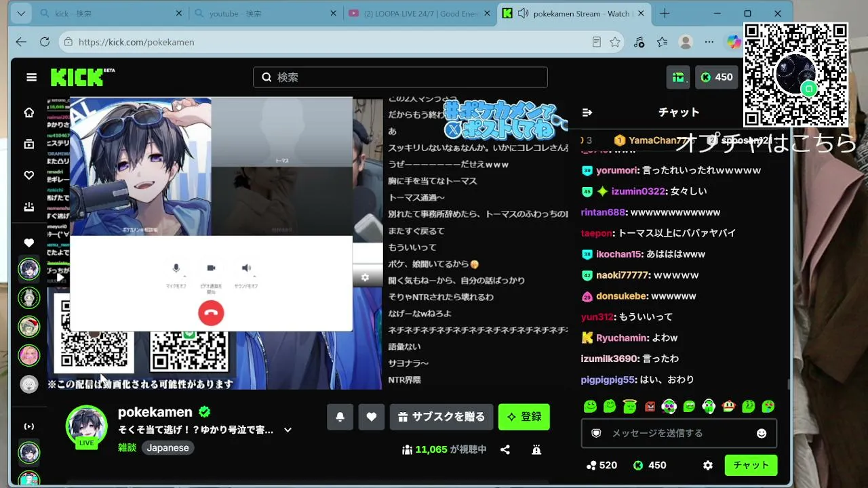Collapse chat with the arrow-lines icon
The image size is (868, 488).
587,113
